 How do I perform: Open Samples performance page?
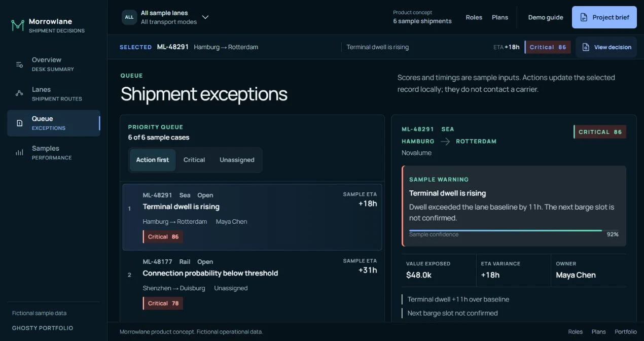(x=54, y=152)
